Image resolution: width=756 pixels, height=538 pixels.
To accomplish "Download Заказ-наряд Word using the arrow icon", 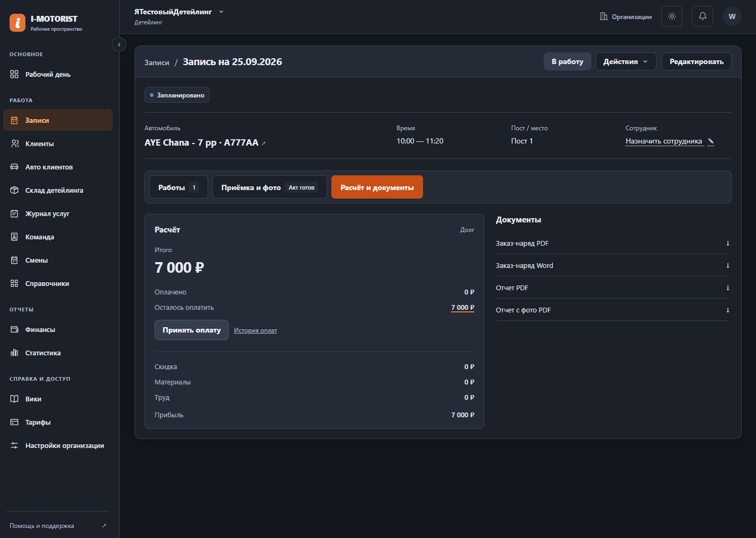I will point(728,266).
